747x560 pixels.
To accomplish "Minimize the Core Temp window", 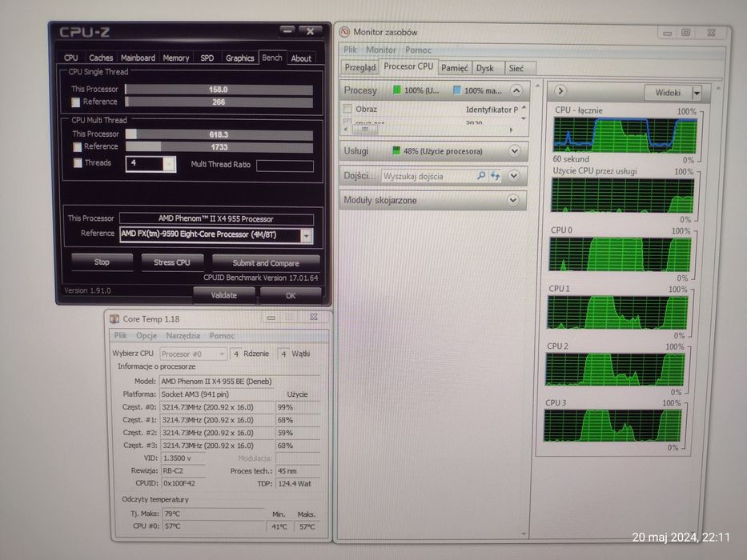I will [x=271, y=318].
